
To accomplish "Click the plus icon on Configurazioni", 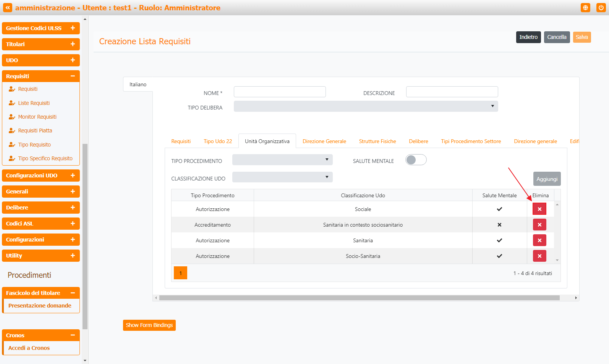I will tap(73, 240).
